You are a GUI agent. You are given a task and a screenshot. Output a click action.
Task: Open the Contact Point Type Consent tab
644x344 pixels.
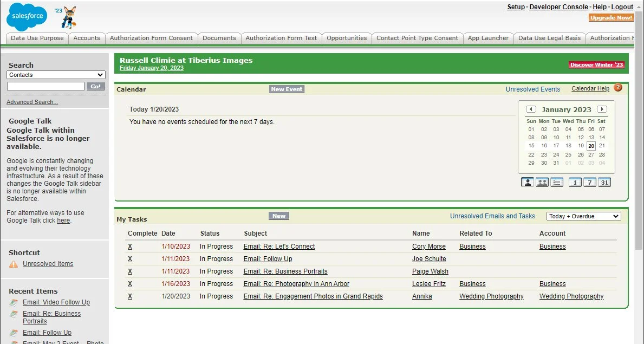pyautogui.click(x=417, y=38)
